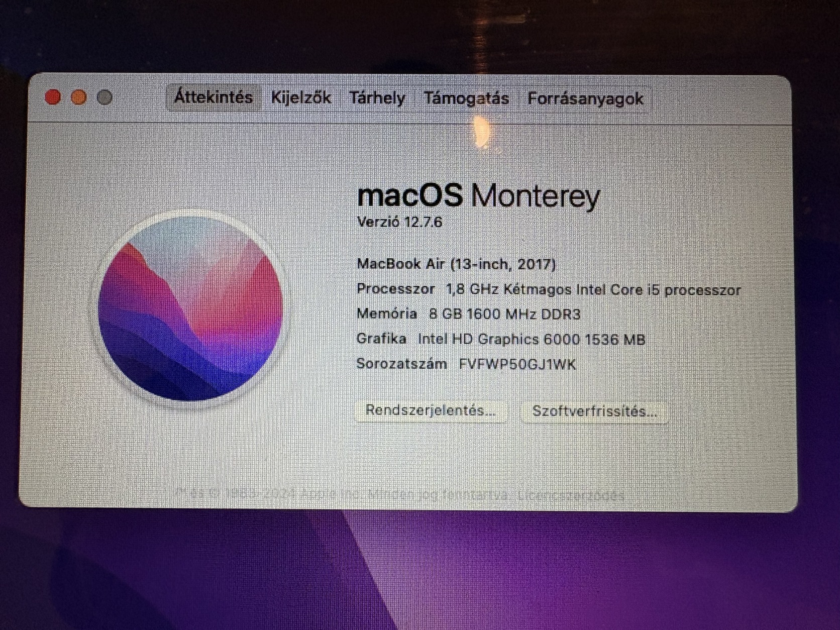
Task: Show the Forrásanyagok tab
Action: coord(585,98)
